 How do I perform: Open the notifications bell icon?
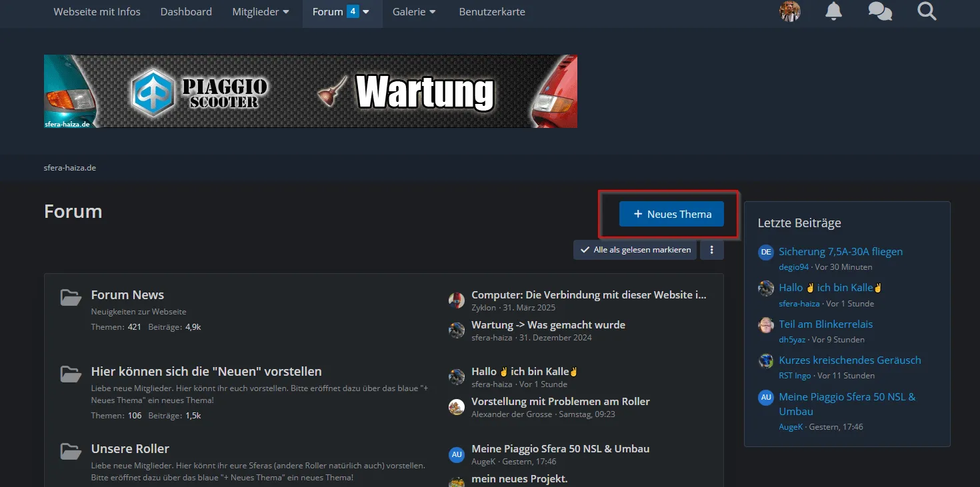tap(833, 11)
